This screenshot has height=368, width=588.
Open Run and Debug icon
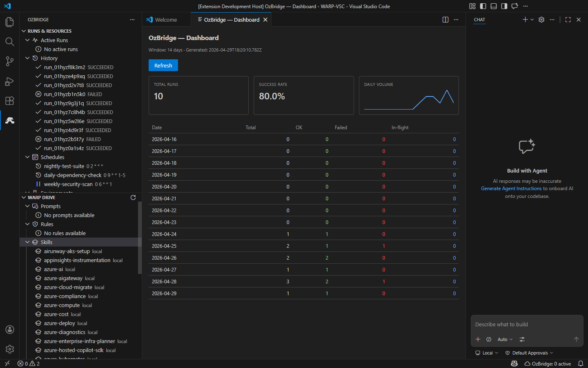(9, 81)
